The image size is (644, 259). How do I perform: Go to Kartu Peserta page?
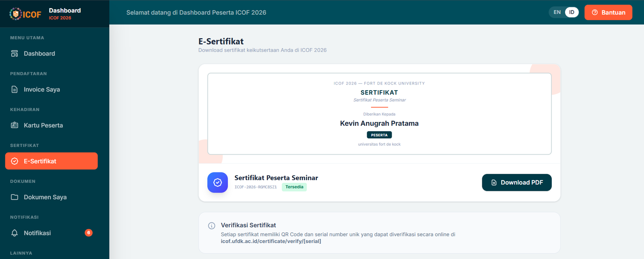43,125
